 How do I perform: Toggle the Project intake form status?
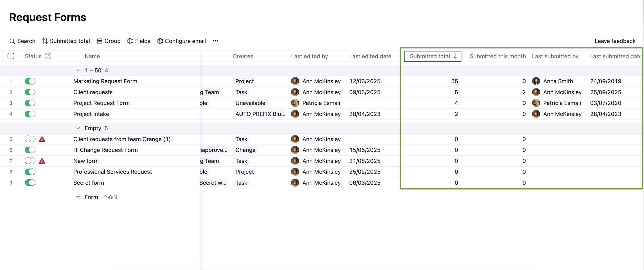tap(30, 114)
